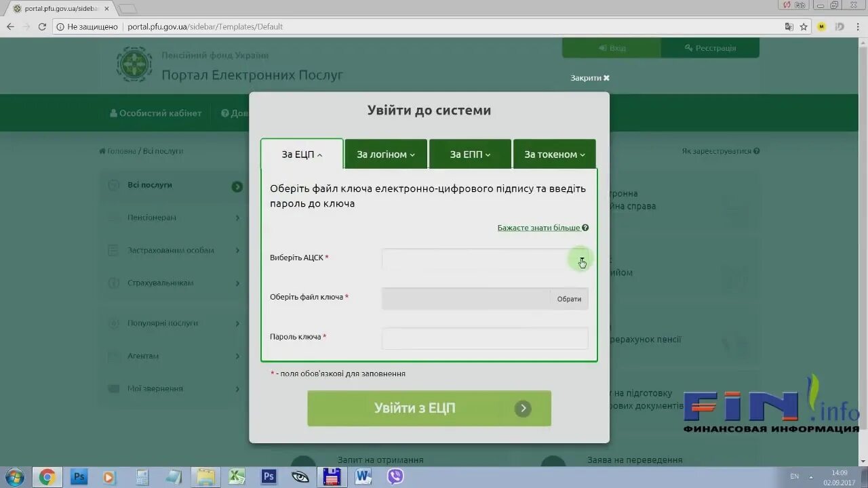Click the EN language indicator
This screenshot has width=868, height=488.
(794, 476)
